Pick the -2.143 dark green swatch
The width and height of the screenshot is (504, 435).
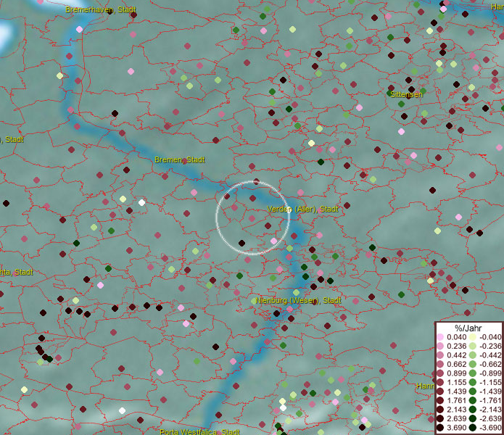(x=473, y=410)
